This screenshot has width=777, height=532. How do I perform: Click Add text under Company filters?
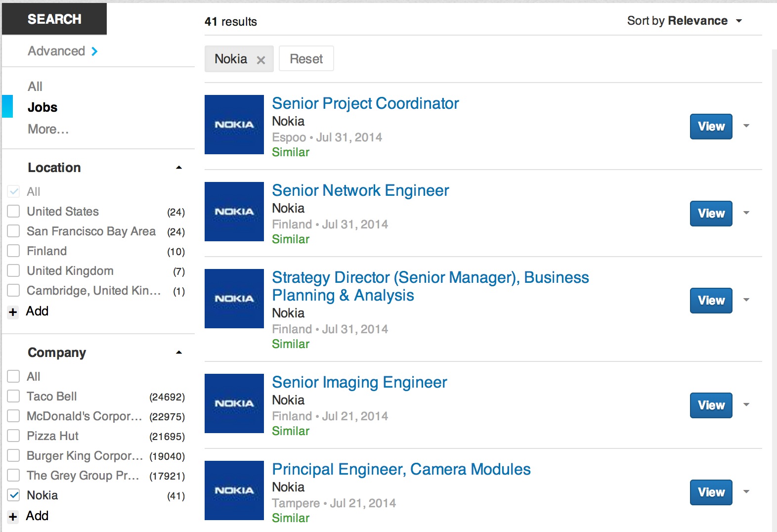tap(37, 516)
